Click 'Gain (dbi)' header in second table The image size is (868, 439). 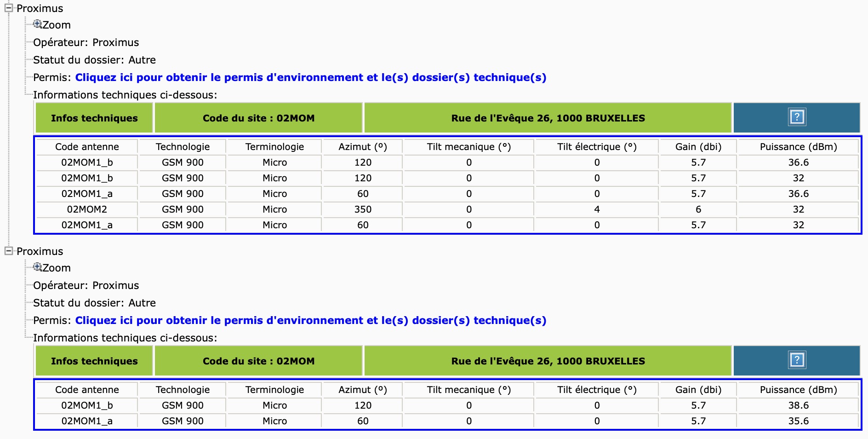[698, 390]
